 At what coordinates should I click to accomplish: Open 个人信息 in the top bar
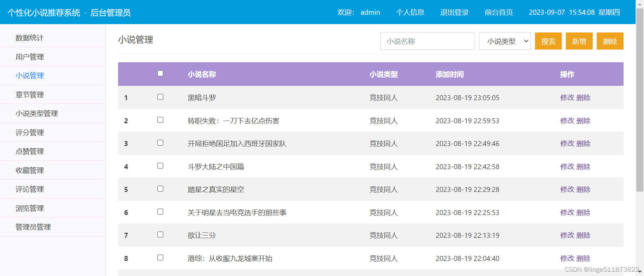pyautogui.click(x=410, y=12)
